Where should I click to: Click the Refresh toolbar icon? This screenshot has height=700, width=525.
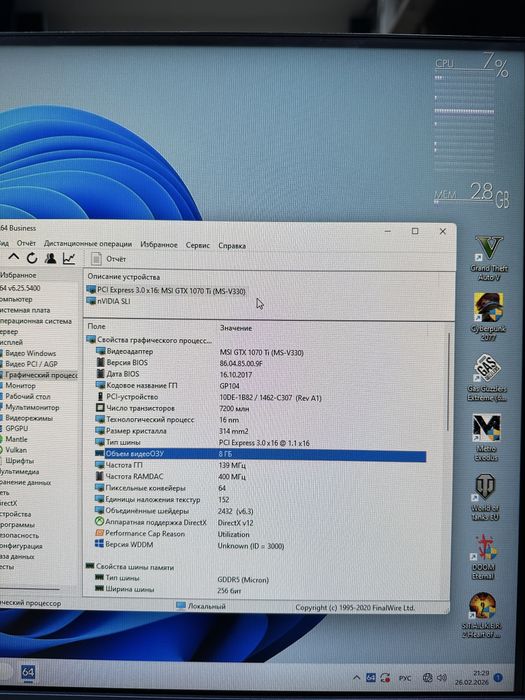(x=32, y=258)
